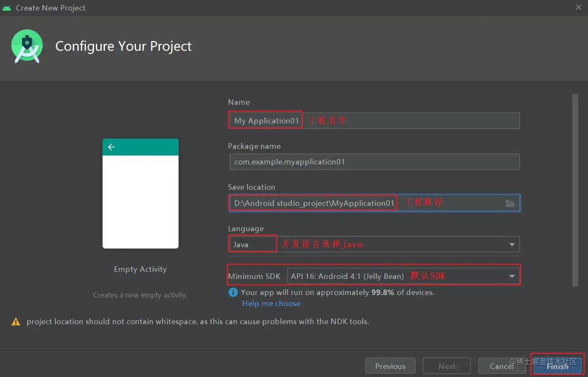Click the 'Language' label
The image size is (588, 377).
pos(246,229)
